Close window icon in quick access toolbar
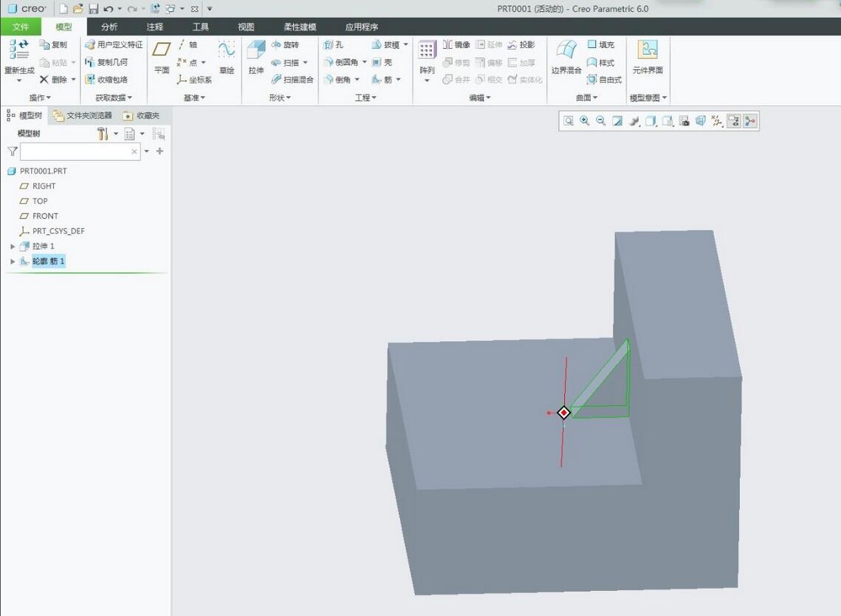841x616 pixels. point(195,9)
